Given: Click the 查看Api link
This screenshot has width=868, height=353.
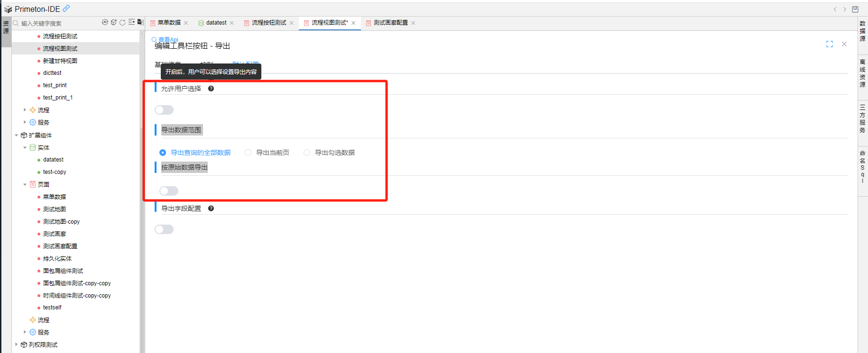Looking at the screenshot, I should point(168,39).
